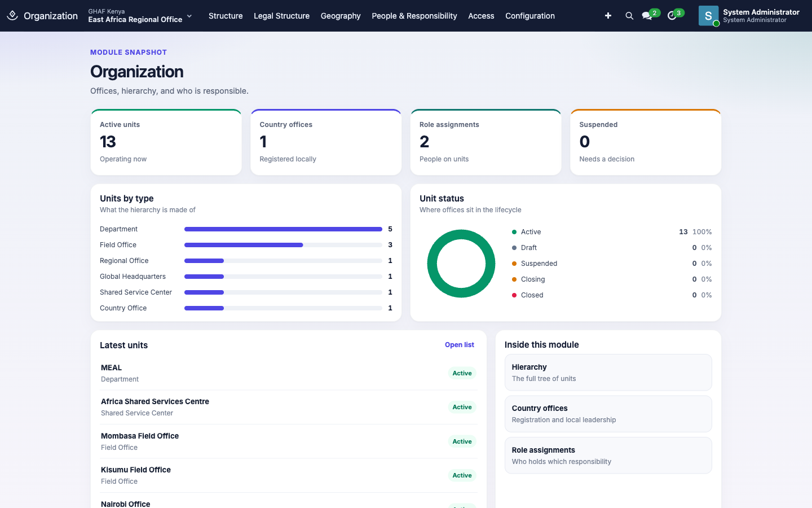The image size is (812, 508).
Task: Click the Closing status legend label
Action: pos(533,279)
